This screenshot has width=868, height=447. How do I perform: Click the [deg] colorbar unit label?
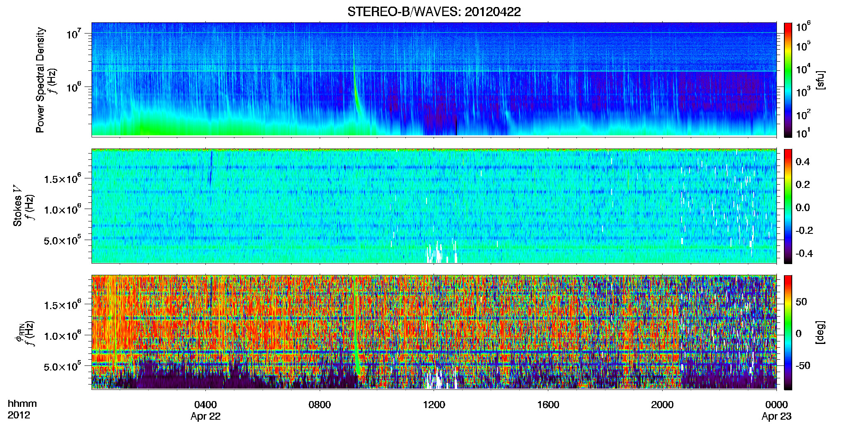(x=820, y=332)
